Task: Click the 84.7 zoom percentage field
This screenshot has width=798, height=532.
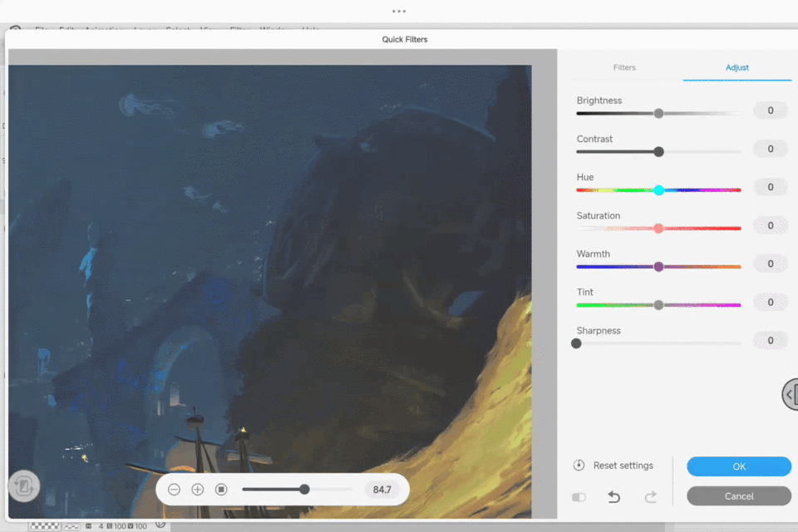Action: pyautogui.click(x=382, y=490)
